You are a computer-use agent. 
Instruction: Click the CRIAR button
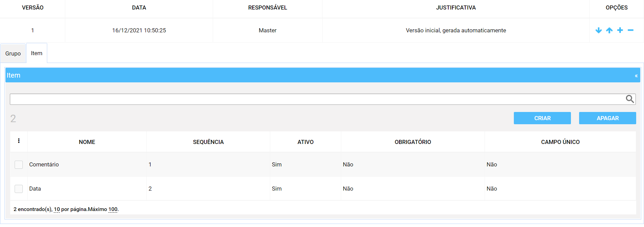tap(542, 118)
